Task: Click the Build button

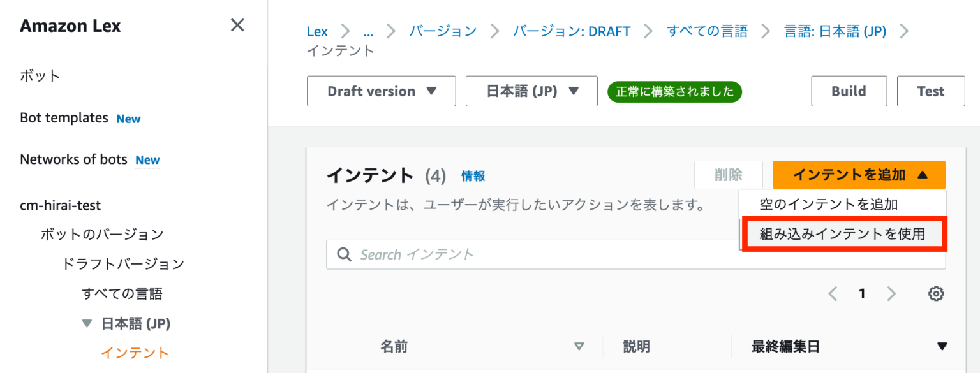Action: click(849, 91)
